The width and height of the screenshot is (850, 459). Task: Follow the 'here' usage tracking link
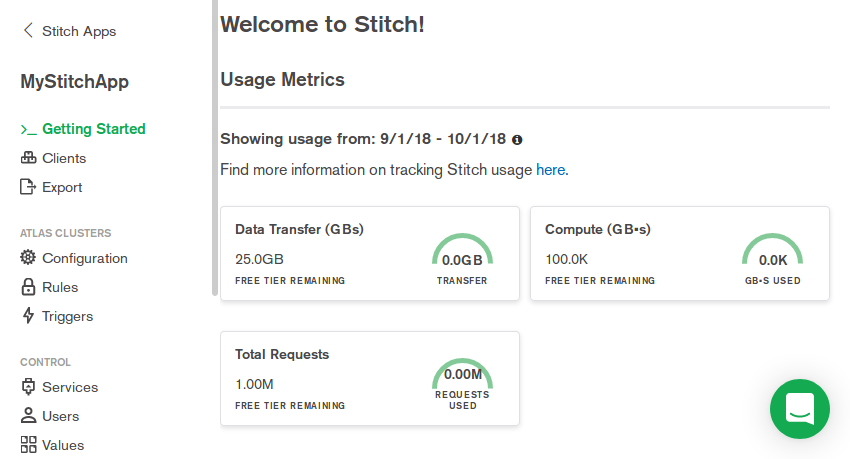pos(550,170)
